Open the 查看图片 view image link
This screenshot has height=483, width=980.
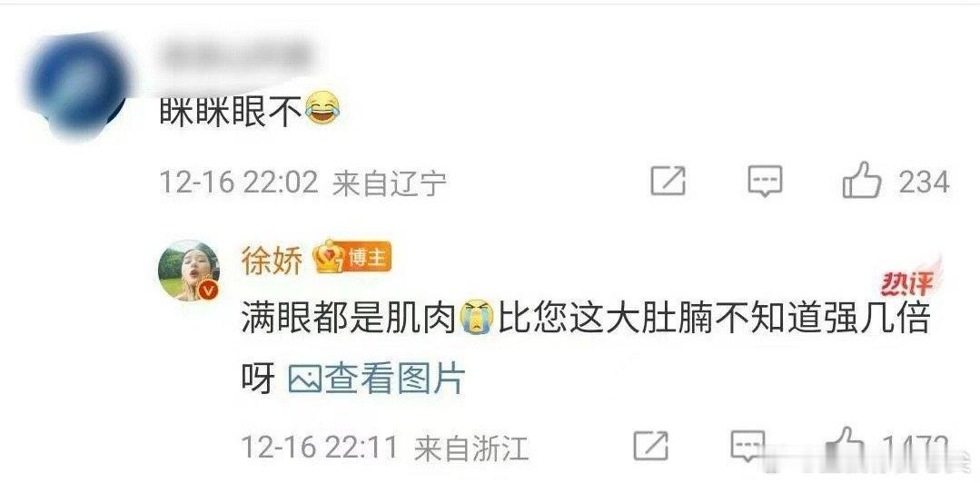pos(394,379)
